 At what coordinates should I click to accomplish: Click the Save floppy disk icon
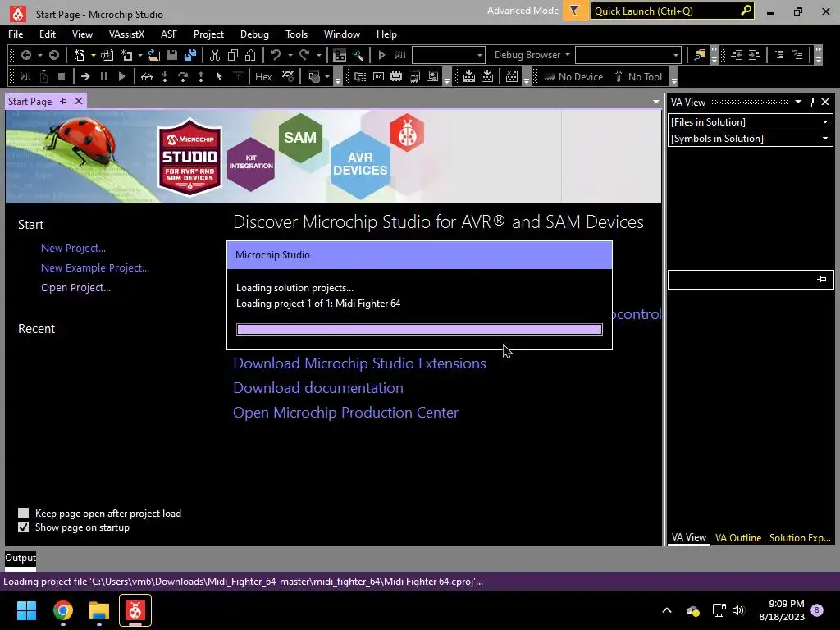172,55
